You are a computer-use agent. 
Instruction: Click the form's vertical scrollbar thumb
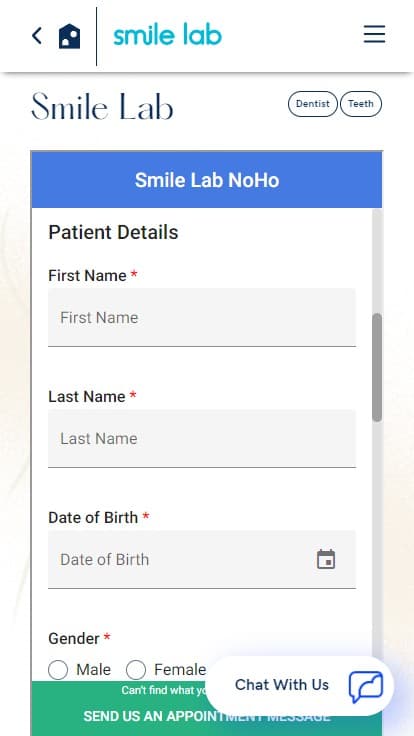point(377,368)
